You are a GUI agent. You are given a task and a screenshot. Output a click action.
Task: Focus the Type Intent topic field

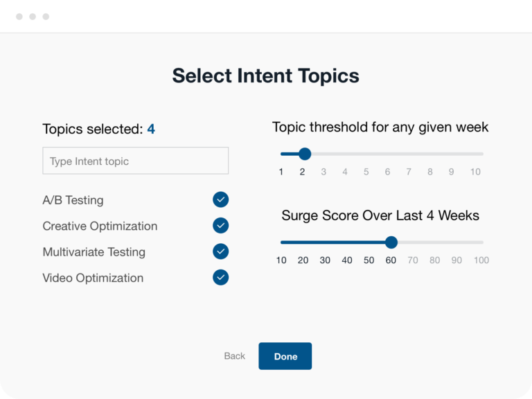tap(135, 161)
